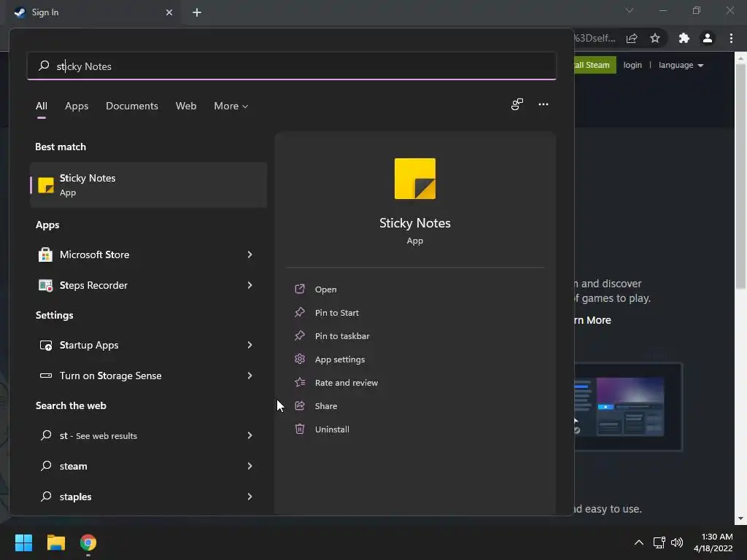Pin Sticky Notes to taskbar
747x560 pixels.
point(342,335)
